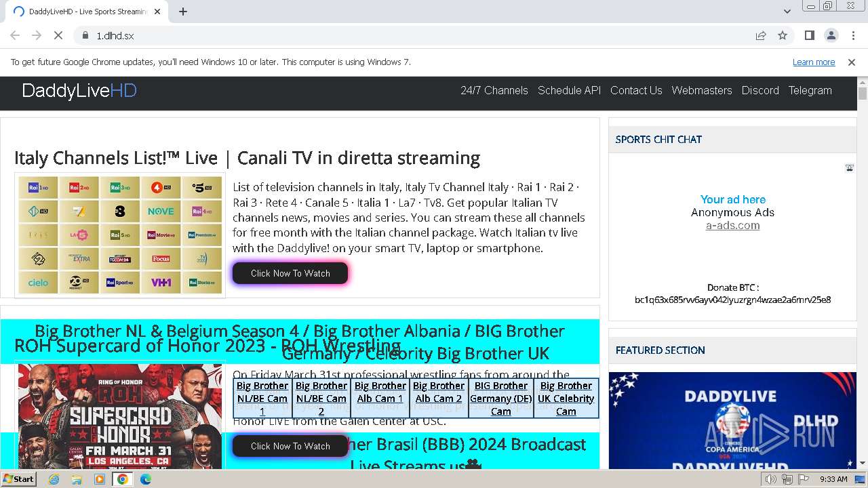Open File Explorer from taskbar

pos(77,479)
